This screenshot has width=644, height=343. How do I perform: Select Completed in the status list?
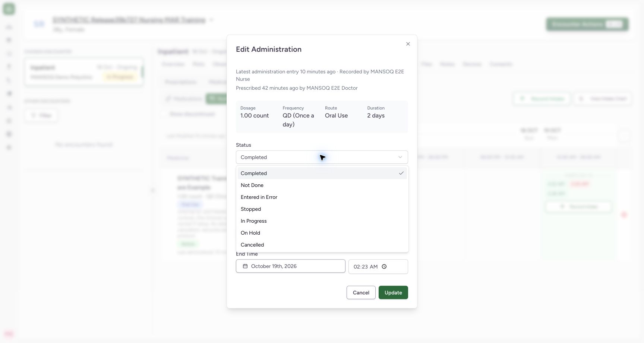point(322,173)
